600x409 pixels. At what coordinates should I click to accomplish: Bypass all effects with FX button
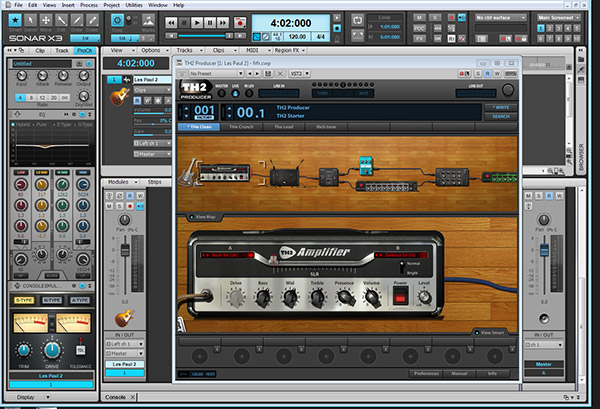(419, 39)
